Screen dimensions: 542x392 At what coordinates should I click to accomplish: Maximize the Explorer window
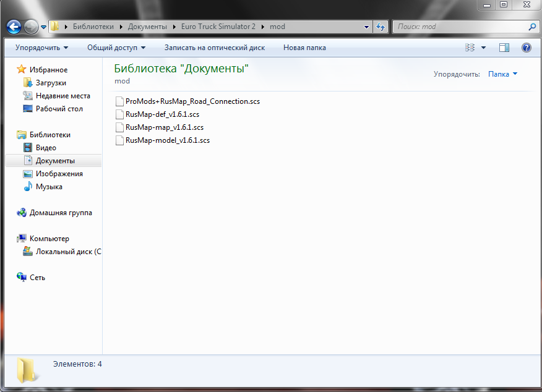(504, 5)
